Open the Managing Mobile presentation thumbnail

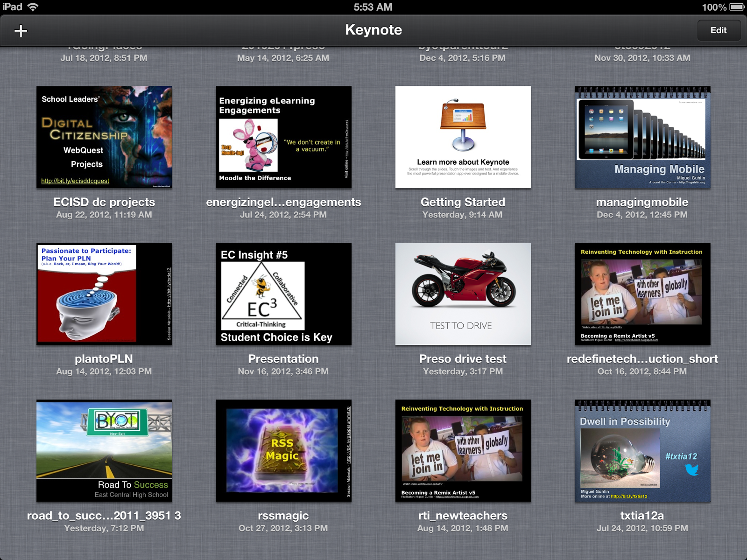pos(642,137)
